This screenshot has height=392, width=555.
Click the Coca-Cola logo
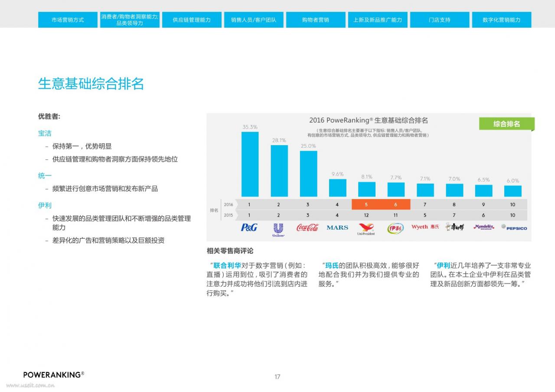point(307,227)
